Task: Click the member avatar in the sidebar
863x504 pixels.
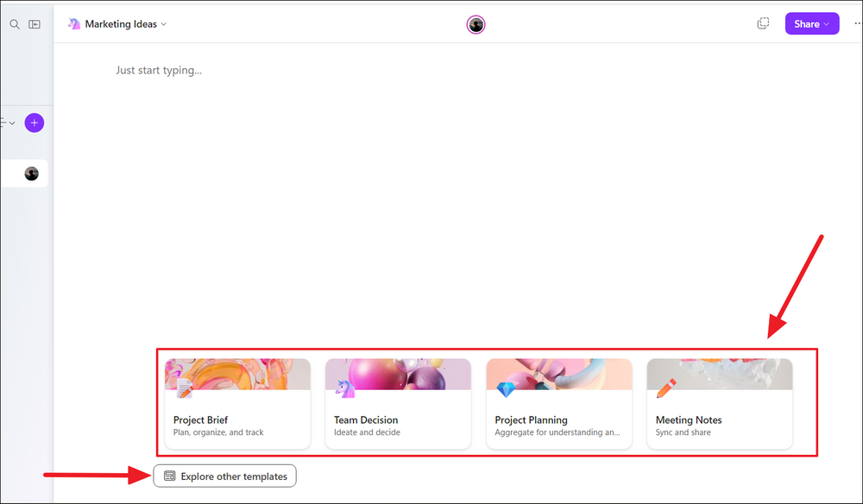Action: click(30, 173)
